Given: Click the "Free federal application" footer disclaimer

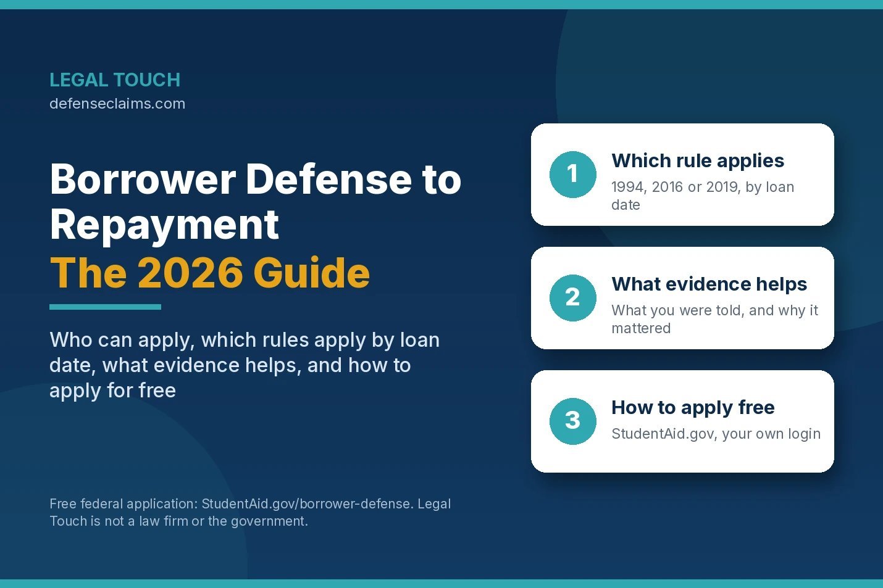Looking at the screenshot, I should 250,512.
